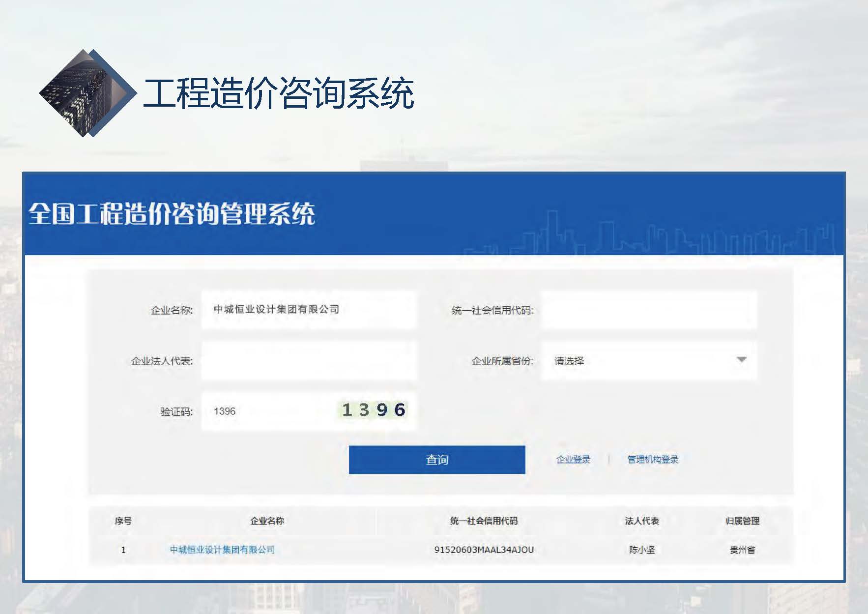Click row number 1 in results

123,550
